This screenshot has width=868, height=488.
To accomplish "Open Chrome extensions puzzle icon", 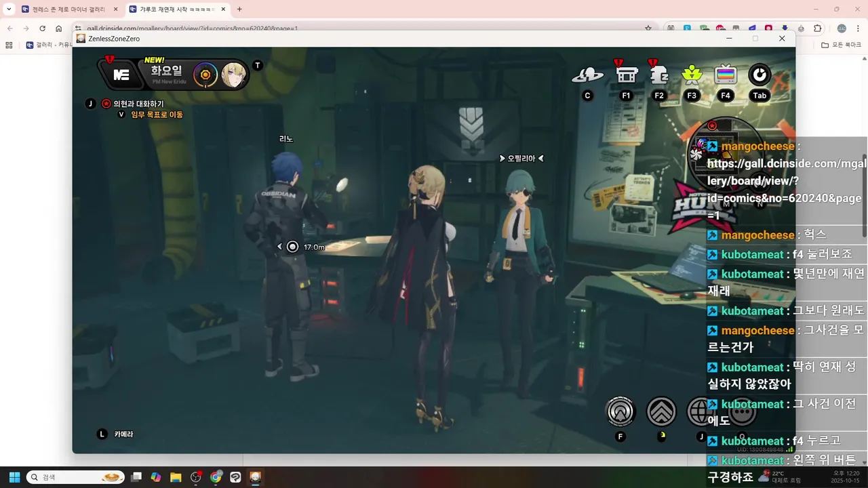I will (818, 28).
